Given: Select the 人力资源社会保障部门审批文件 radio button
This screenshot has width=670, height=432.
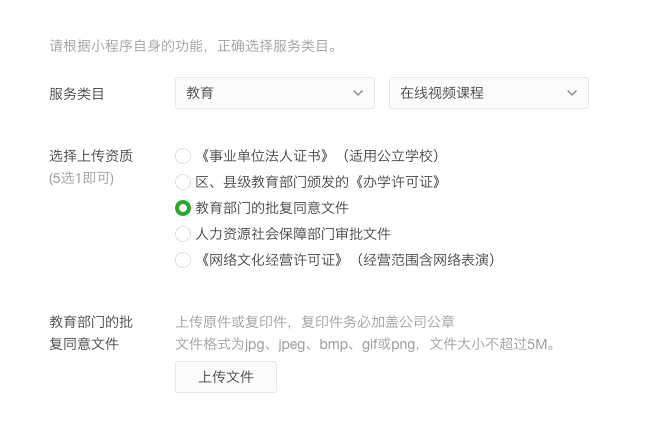Looking at the screenshot, I should click(183, 234).
